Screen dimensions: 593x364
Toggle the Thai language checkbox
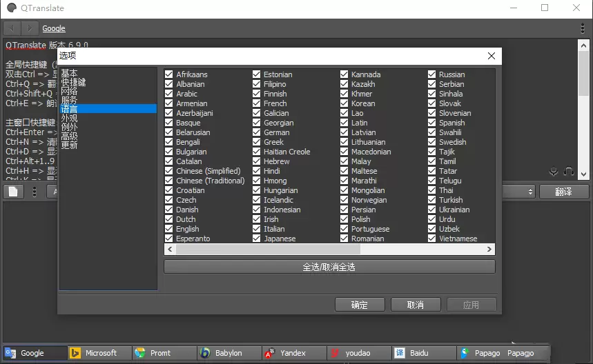click(431, 190)
